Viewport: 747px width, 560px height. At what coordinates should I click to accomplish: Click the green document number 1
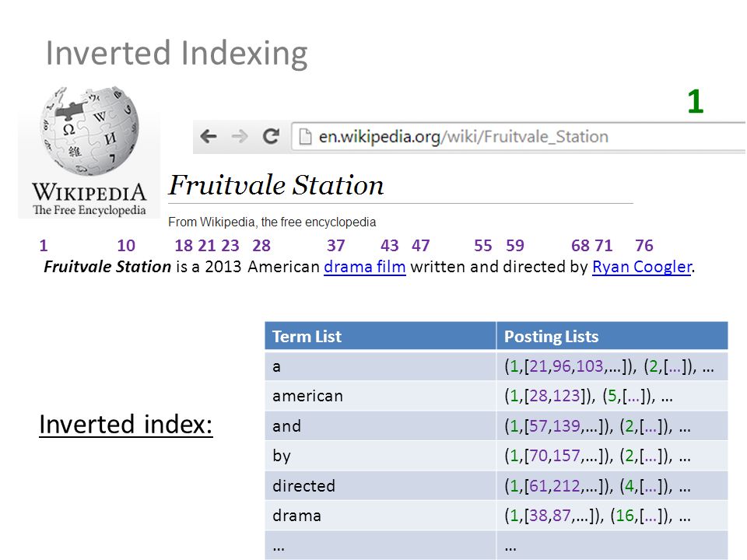pos(696,101)
